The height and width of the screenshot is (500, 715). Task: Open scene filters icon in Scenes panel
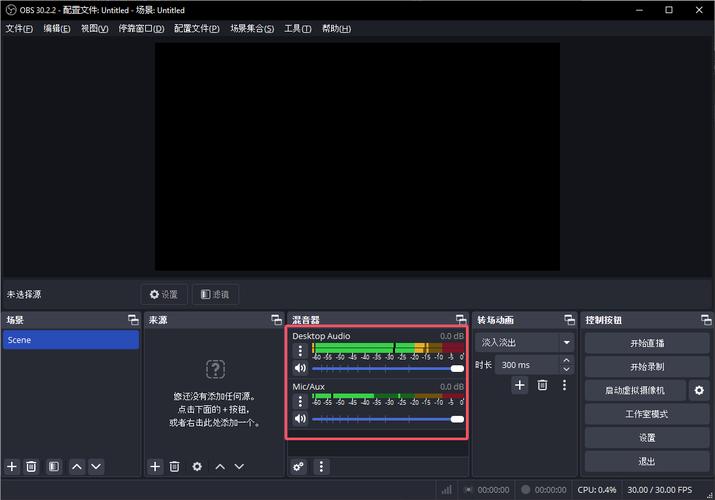tap(54, 466)
